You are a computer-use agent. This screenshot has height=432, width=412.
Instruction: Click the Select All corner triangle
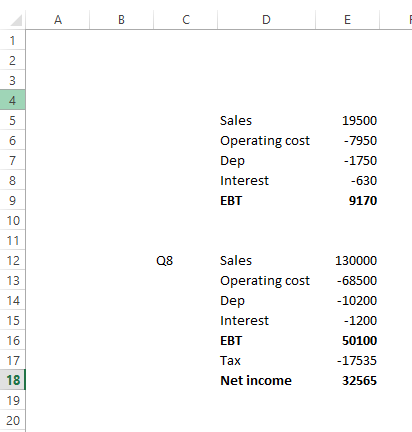pyautogui.click(x=16, y=20)
